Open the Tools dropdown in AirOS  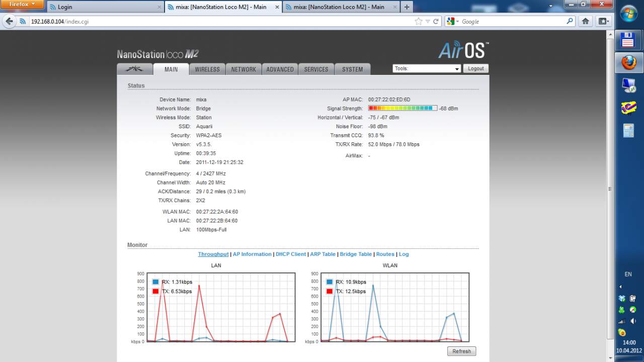coord(427,68)
